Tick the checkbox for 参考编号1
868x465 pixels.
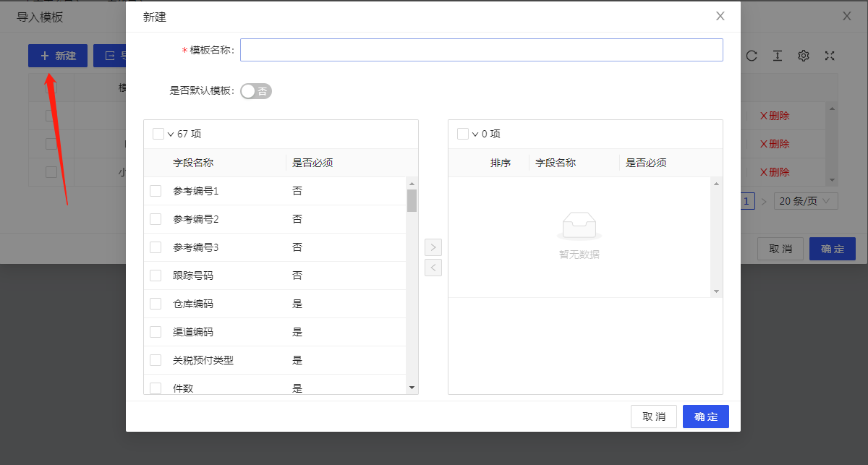(x=156, y=191)
